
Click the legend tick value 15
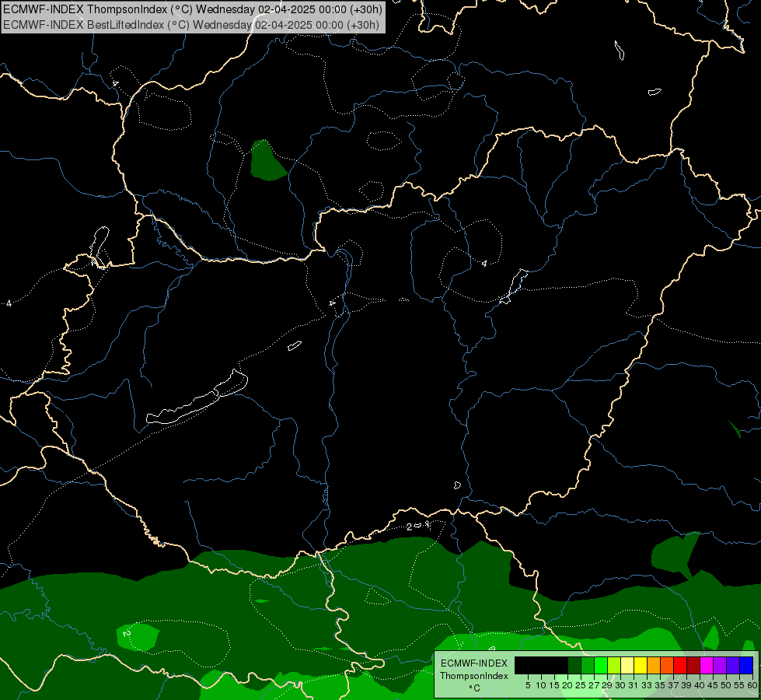tap(554, 685)
